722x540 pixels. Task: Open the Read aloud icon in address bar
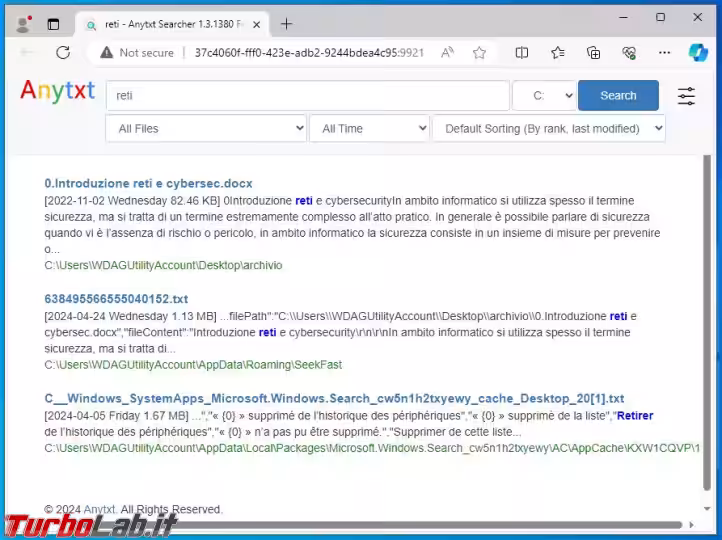pos(447,53)
